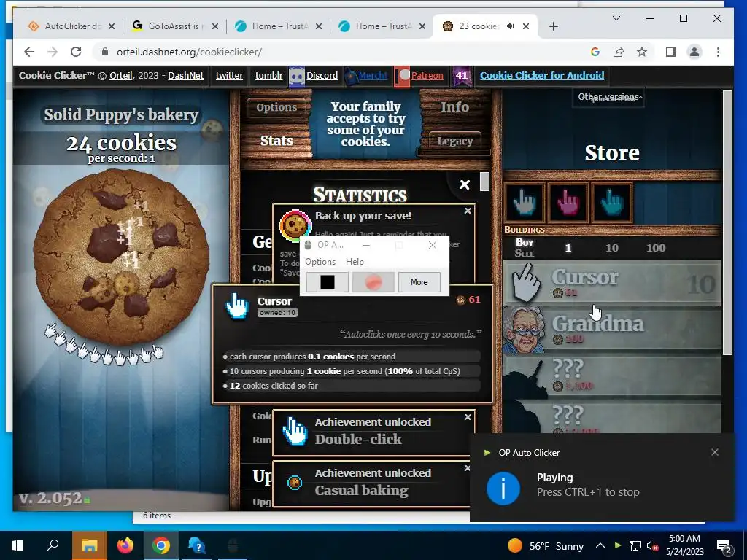Screen dimensions: 747x560
Task: Open the game Options panel
Action: pyautogui.click(x=276, y=107)
